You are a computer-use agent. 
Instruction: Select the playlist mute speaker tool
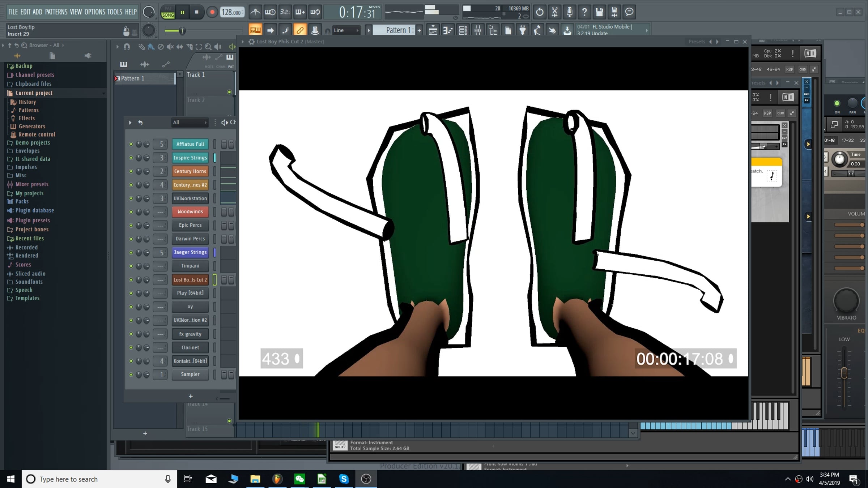[x=170, y=47]
